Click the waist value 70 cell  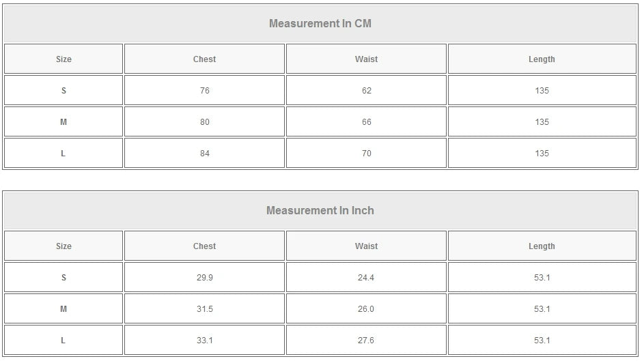point(366,154)
